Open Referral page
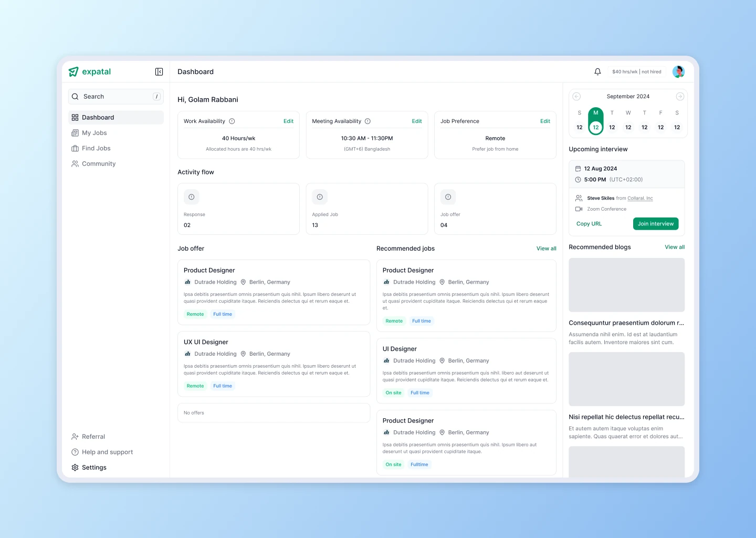Image resolution: width=756 pixels, height=538 pixels. (116, 437)
